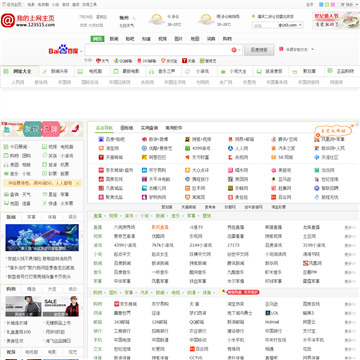Click the headphone icon beside 美图·相册
Image resolution: width=360 pixels, height=360 pixels.
(x=6, y=165)
